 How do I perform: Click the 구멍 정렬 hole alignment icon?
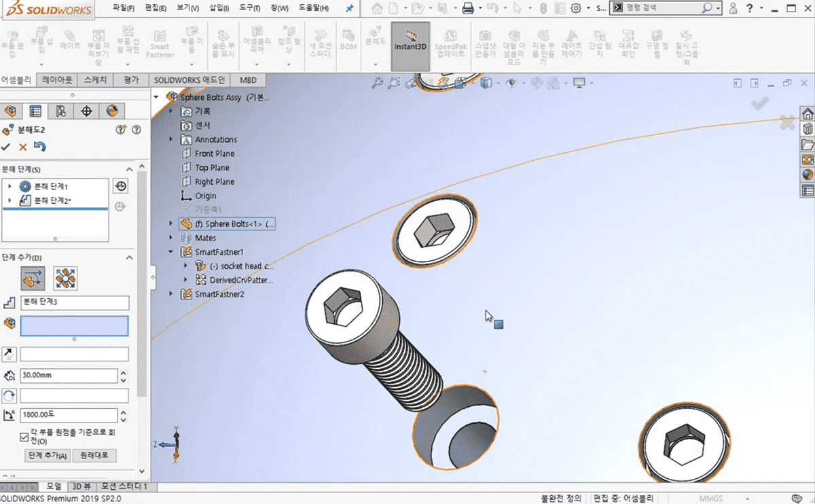[x=657, y=43]
